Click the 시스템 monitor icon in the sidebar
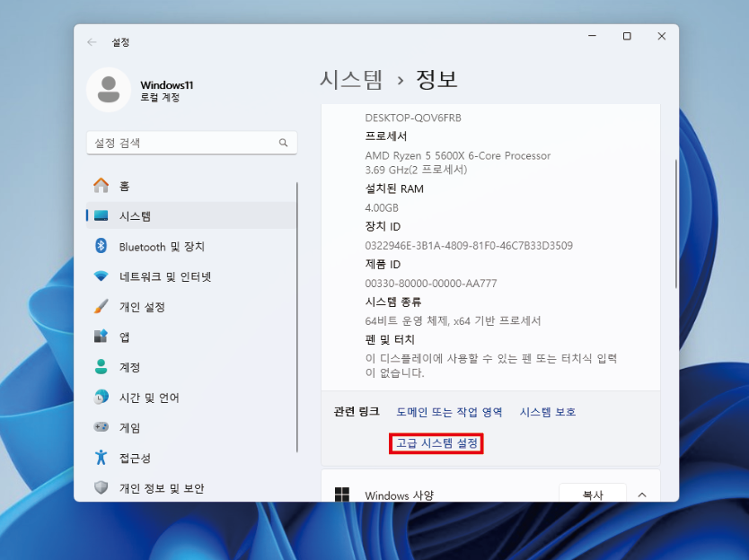The image size is (749, 560). click(x=101, y=215)
